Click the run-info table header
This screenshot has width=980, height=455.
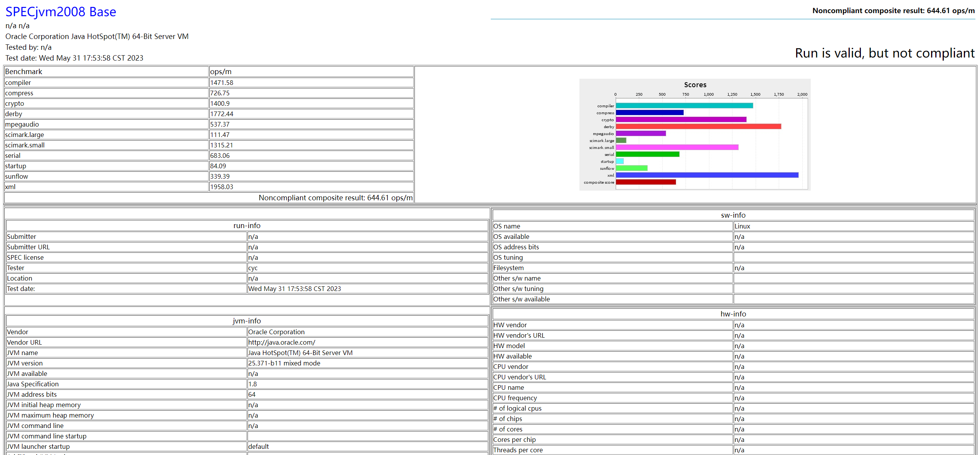coord(247,225)
